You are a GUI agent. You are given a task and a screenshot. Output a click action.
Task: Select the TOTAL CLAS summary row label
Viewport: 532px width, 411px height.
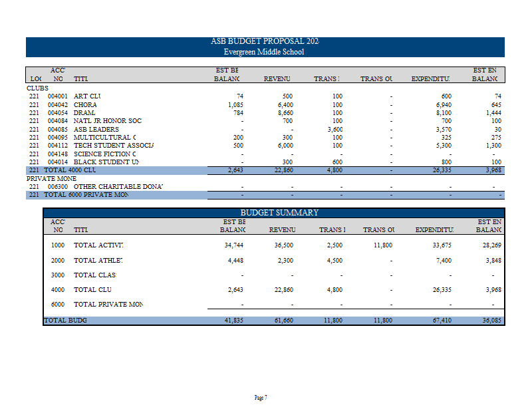coord(95,275)
